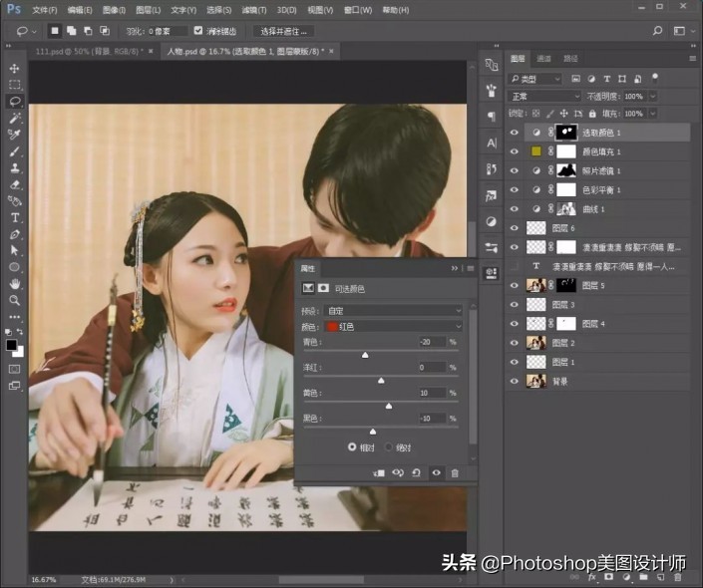Select the Pen tool

click(x=14, y=234)
